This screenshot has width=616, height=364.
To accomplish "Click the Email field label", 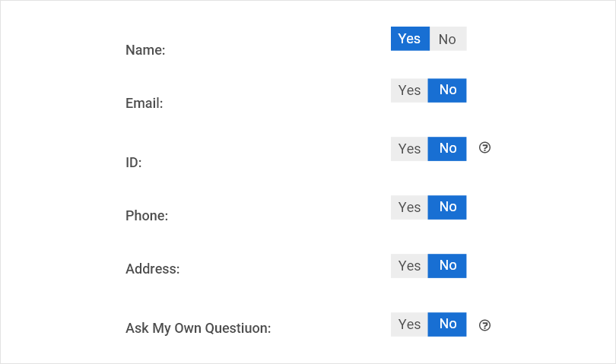I will point(144,103).
